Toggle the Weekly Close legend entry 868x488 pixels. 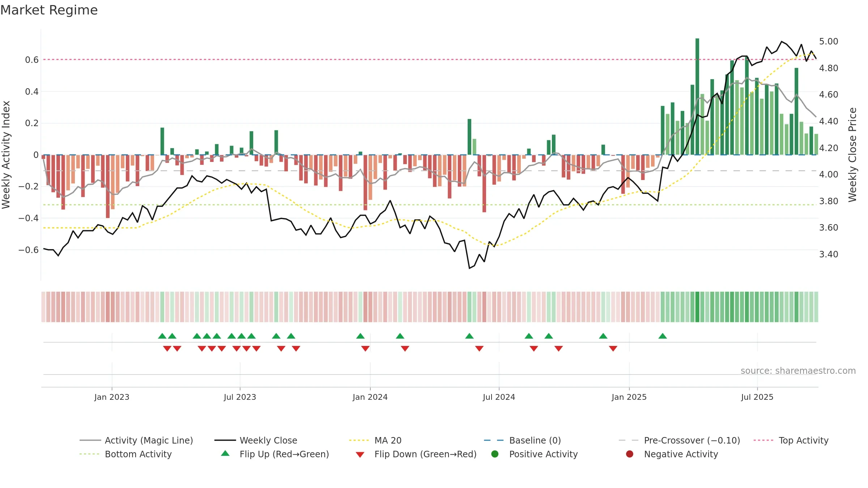[x=256, y=440]
